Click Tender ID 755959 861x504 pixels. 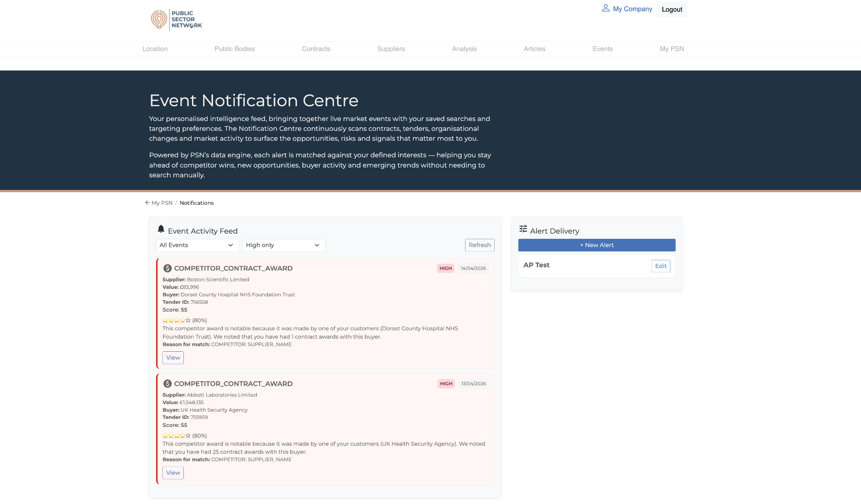(199, 417)
